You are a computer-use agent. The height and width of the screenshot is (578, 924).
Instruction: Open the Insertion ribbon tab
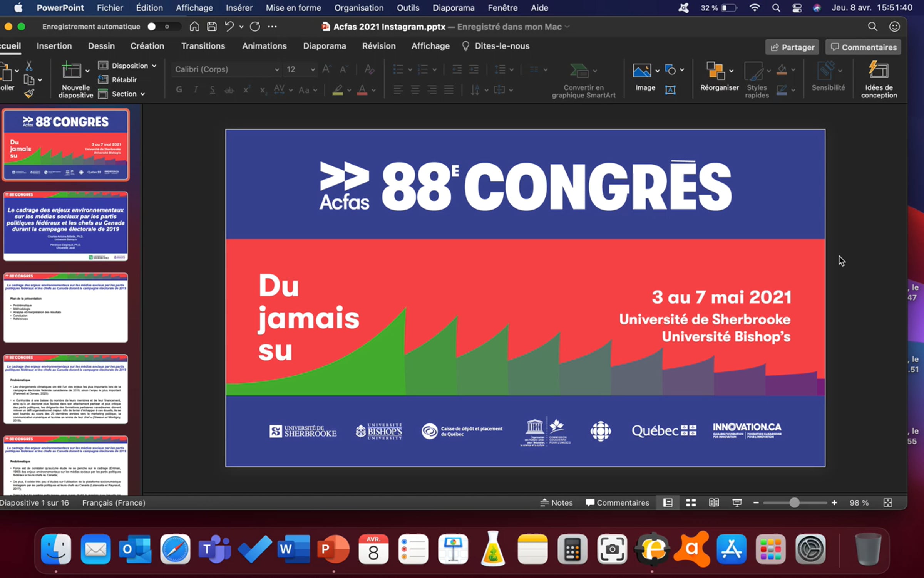[x=54, y=46]
